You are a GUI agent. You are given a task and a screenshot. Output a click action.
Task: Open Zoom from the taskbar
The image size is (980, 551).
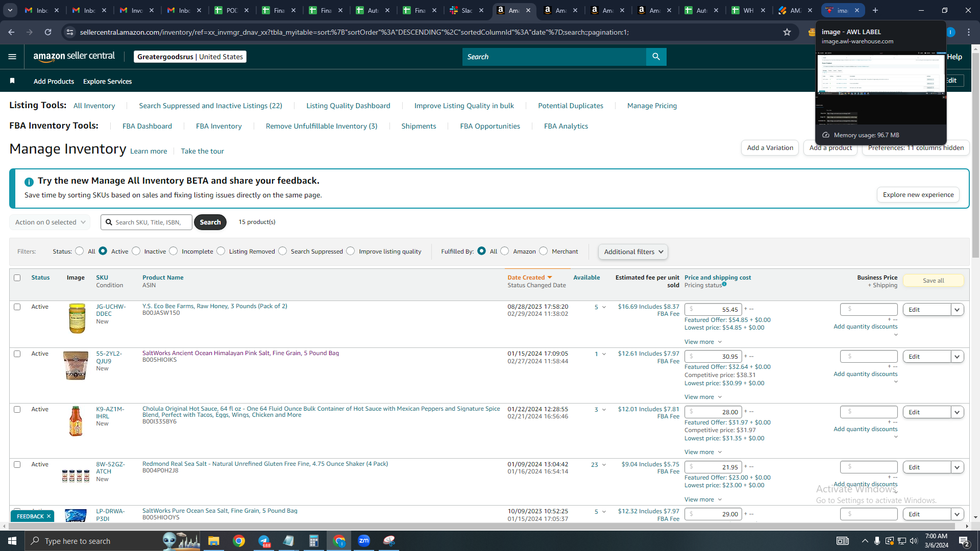click(x=364, y=541)
